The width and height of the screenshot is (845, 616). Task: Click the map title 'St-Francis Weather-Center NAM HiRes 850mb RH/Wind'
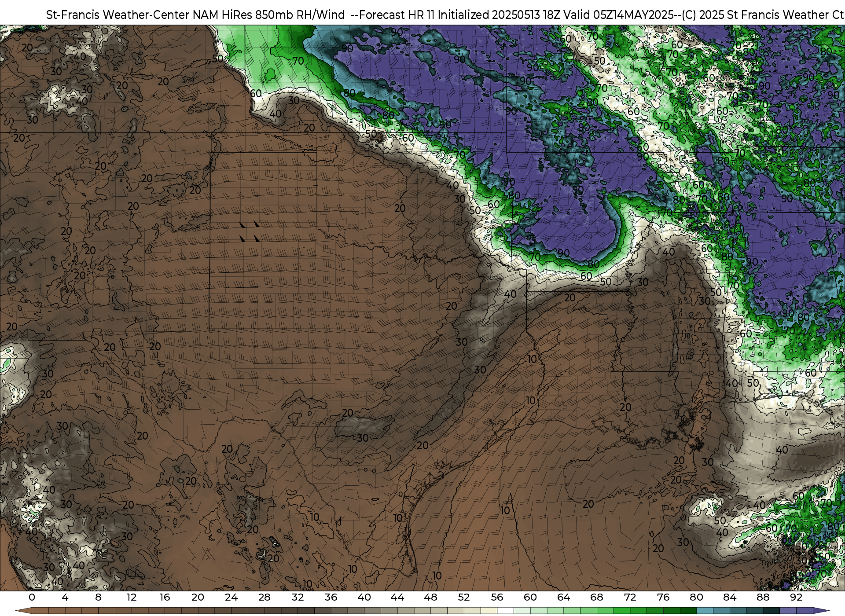coord(195,15)
